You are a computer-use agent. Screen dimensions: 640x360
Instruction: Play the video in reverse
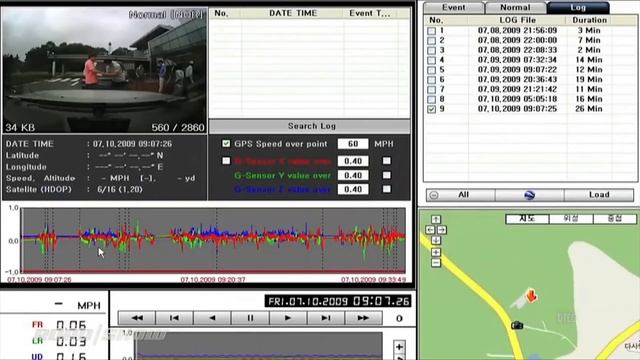pyautogui.click(x=212, y=318)
